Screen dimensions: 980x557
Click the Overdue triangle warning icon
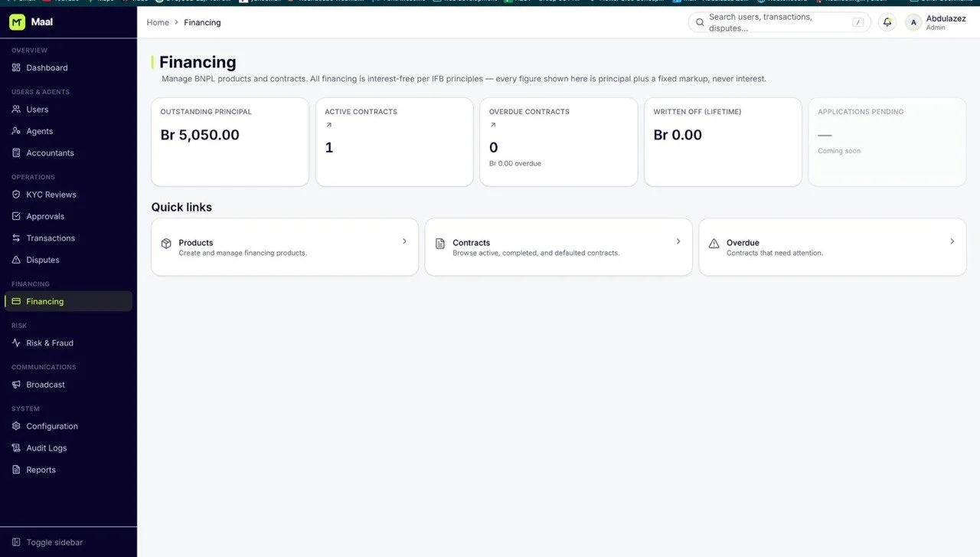(714, 244)
